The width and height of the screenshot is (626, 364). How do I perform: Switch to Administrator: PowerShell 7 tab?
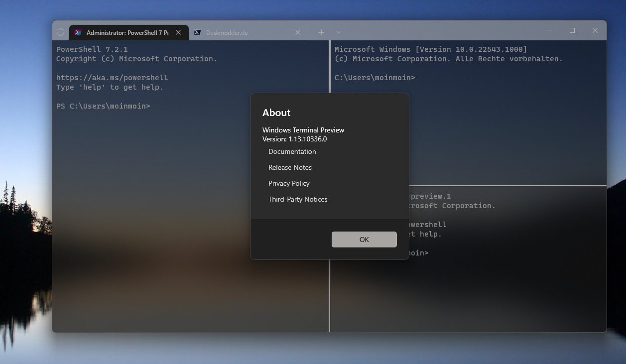(x=129, y=32)
